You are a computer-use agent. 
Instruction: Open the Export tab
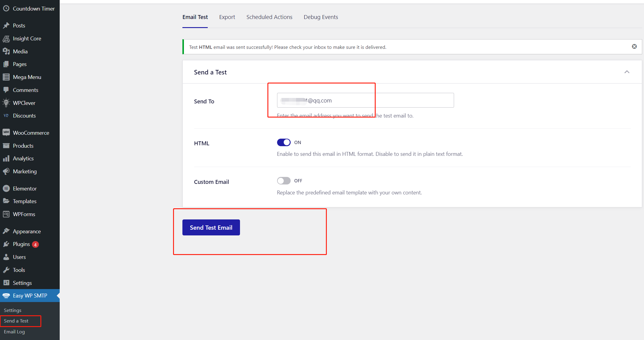click(x=227, y=17)
